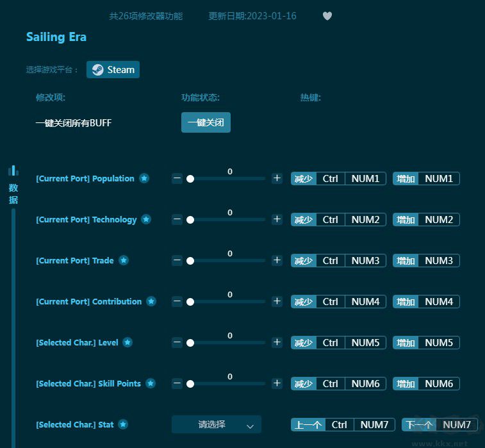The width and height of the screenshot is (485, 448).
Task: Click Population 减少 Ctrl NUM1 hotkey
Action: [x=338, y=179]
